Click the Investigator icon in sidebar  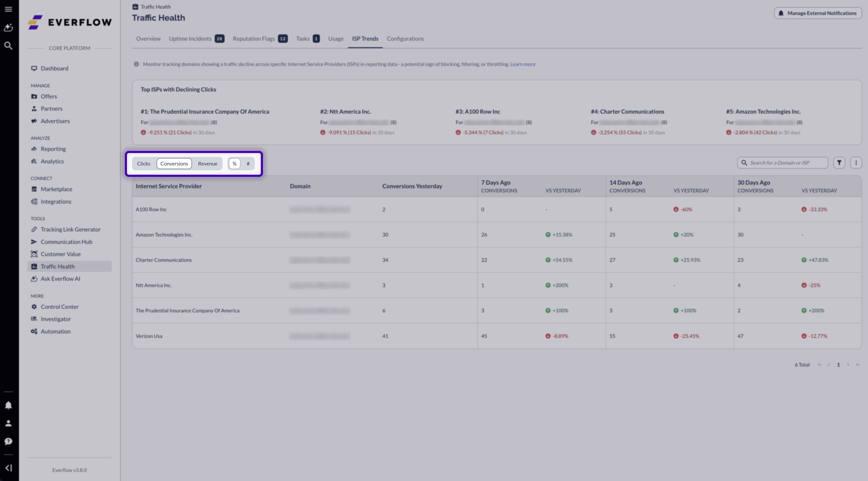34,319
